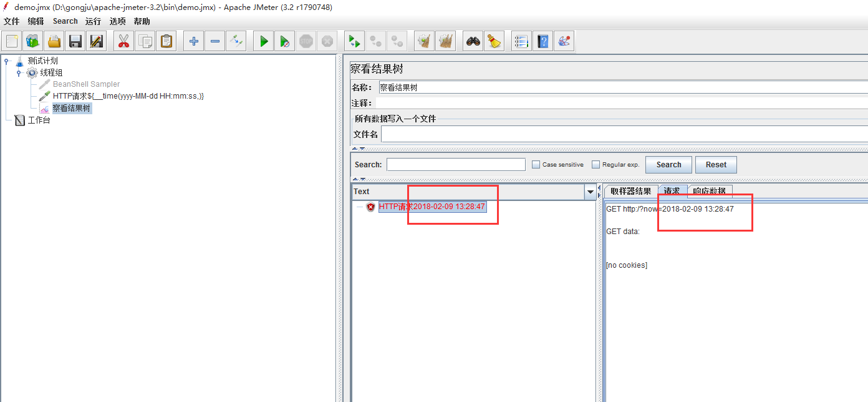Click the Remote shutdown all icon
868x402 pixels.
[397, 41]
